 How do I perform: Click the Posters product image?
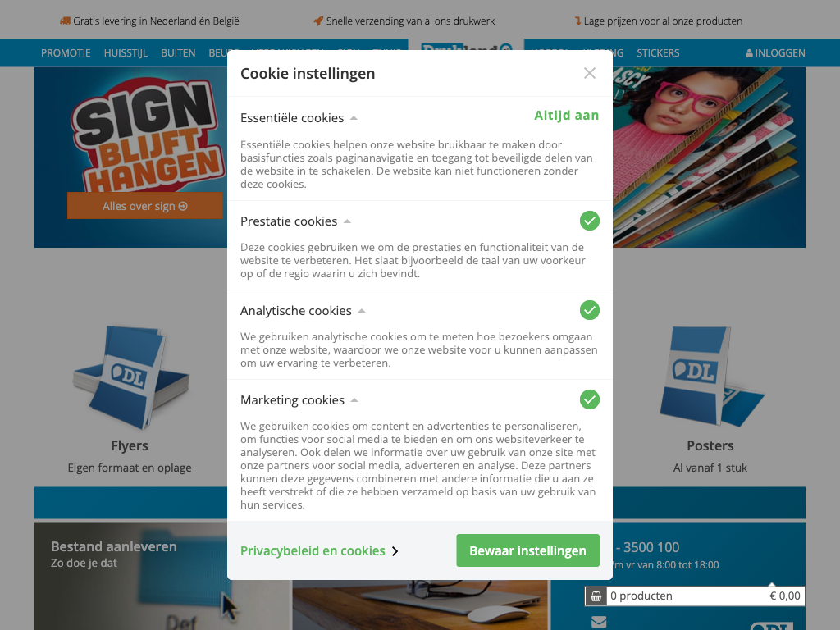click(711, 376)
